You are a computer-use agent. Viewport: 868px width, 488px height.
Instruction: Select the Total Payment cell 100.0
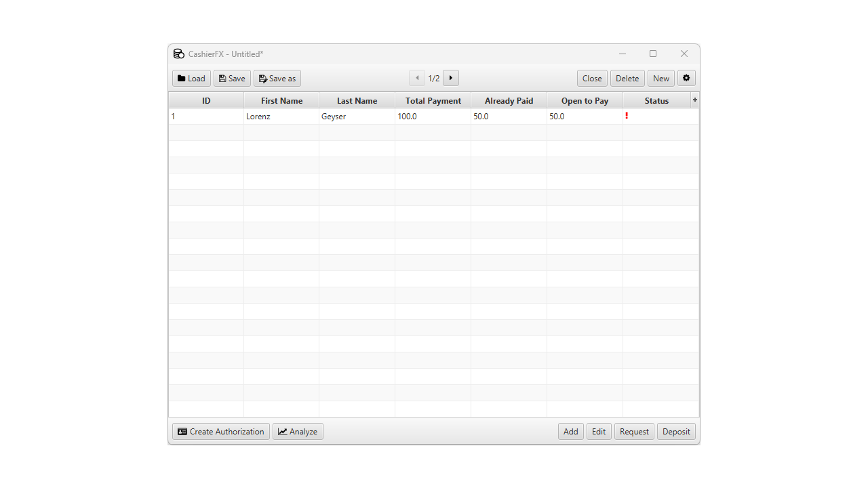433,117
